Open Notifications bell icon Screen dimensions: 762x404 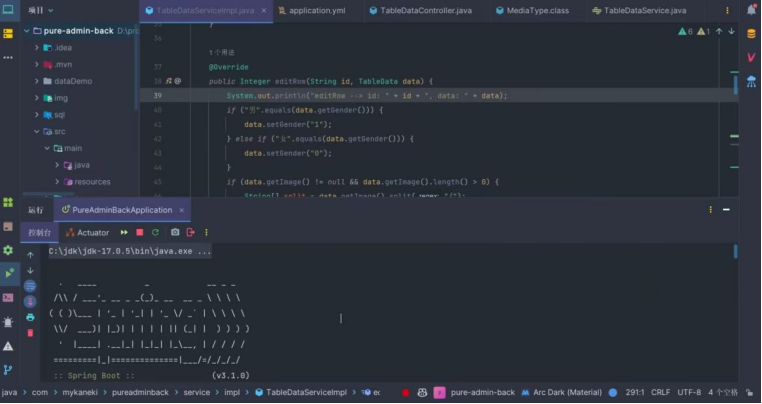pyautogui.click(x=751, y=10)
